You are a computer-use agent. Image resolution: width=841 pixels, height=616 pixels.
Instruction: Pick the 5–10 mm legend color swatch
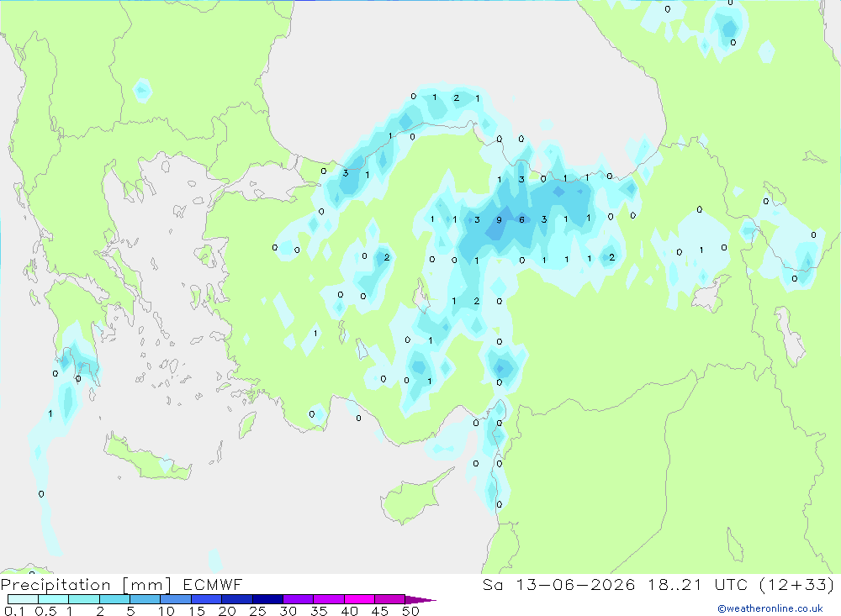pyautogui.click(x=145, y=599)
